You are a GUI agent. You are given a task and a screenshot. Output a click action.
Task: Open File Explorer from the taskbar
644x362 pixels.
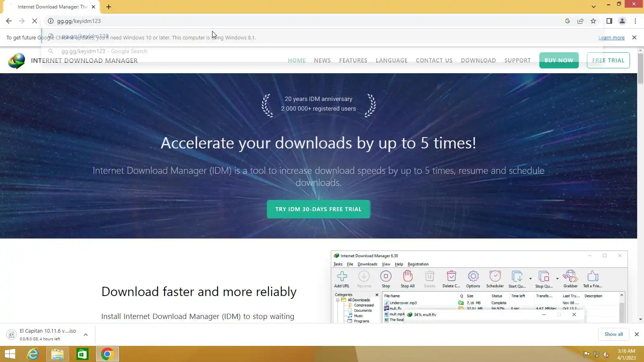point(57,354)
